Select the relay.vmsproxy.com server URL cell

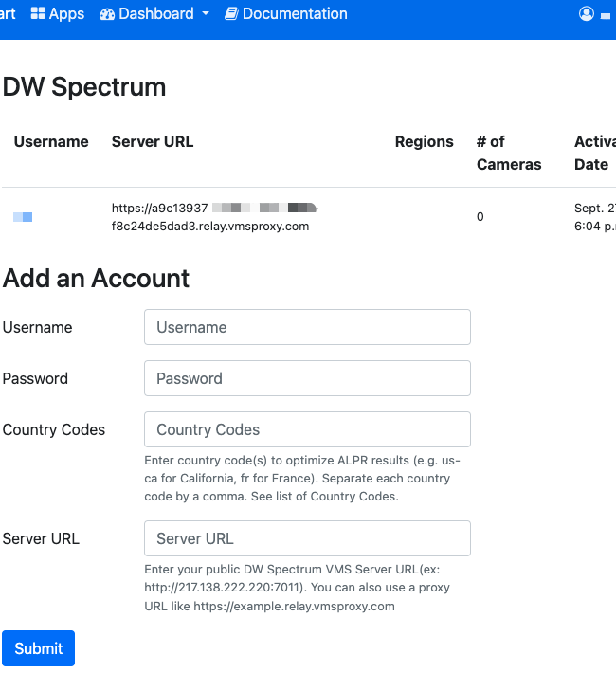coord(215,217)
